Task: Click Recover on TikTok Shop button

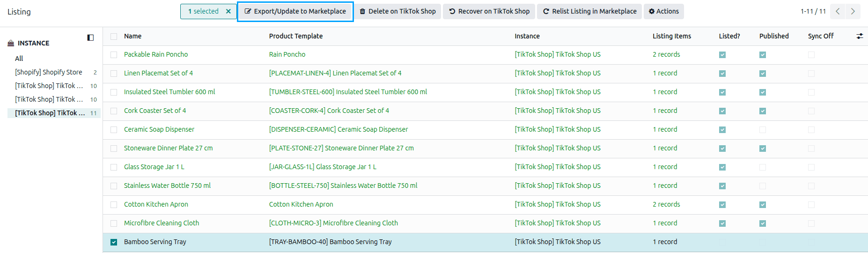Action: coord(489,11)
